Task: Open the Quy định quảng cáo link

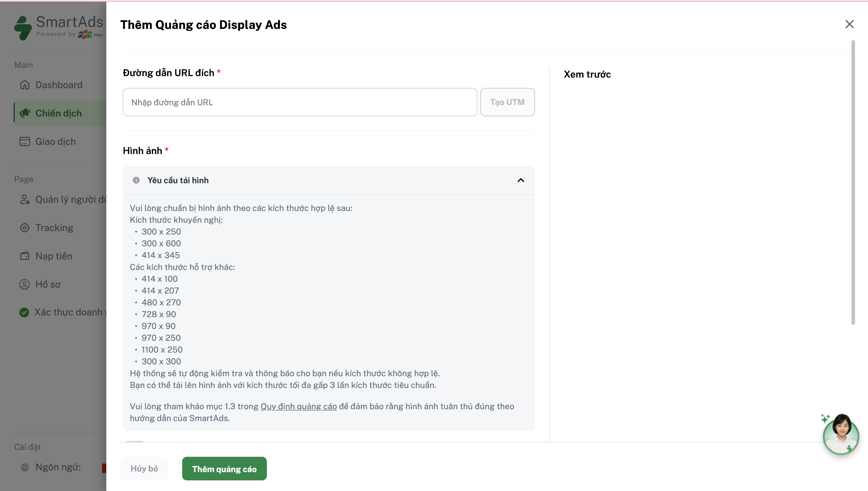Action: tap(298, 407)
